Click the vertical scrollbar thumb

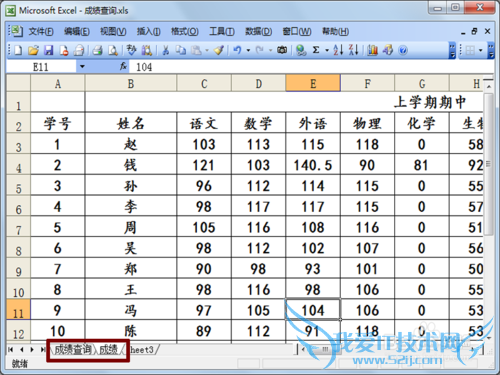point(489,164)
